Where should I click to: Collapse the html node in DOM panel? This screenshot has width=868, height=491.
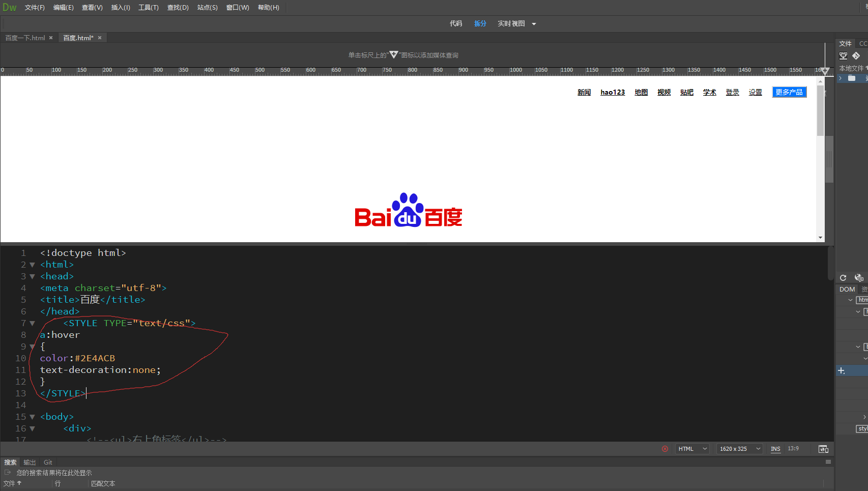(850, 300)
